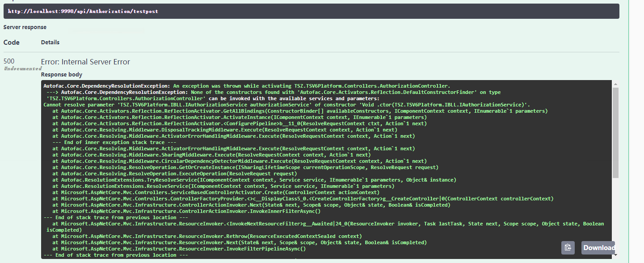Click first 'Autofac.Core.DependencyResolutionException:' text
Image resolution: width=644 pixels, height=263 pixels.
point(107,86)
